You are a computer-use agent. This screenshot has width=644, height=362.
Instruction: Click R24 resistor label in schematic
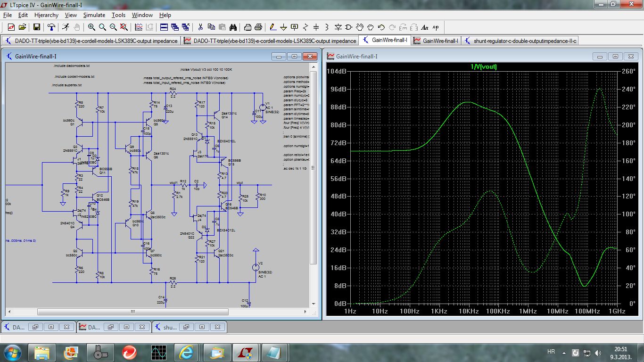173,89
